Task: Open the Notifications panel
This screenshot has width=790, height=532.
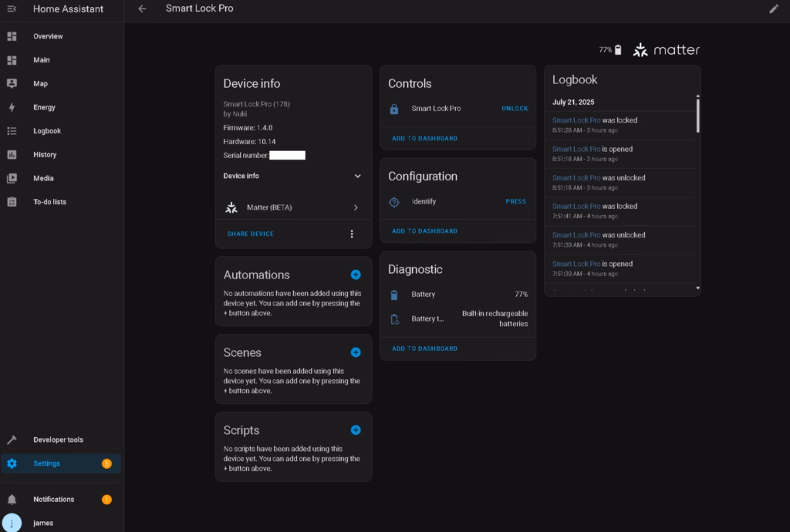Action: tap(53, 499)
